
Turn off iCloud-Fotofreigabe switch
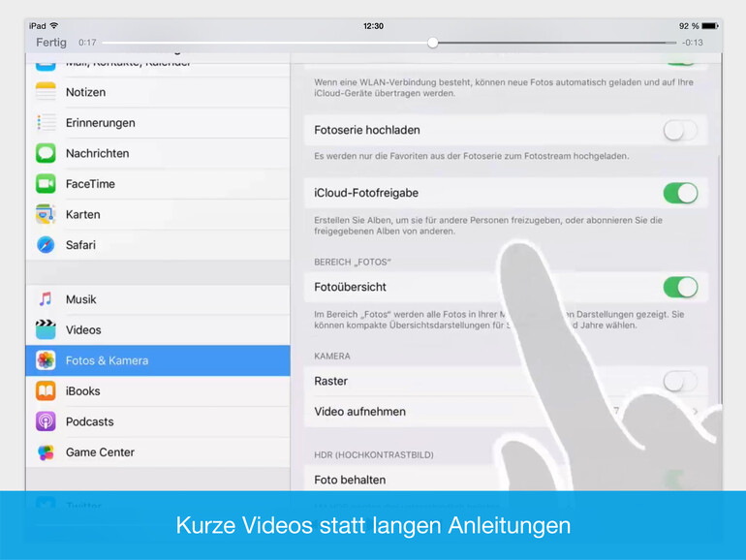coord(680,193)
